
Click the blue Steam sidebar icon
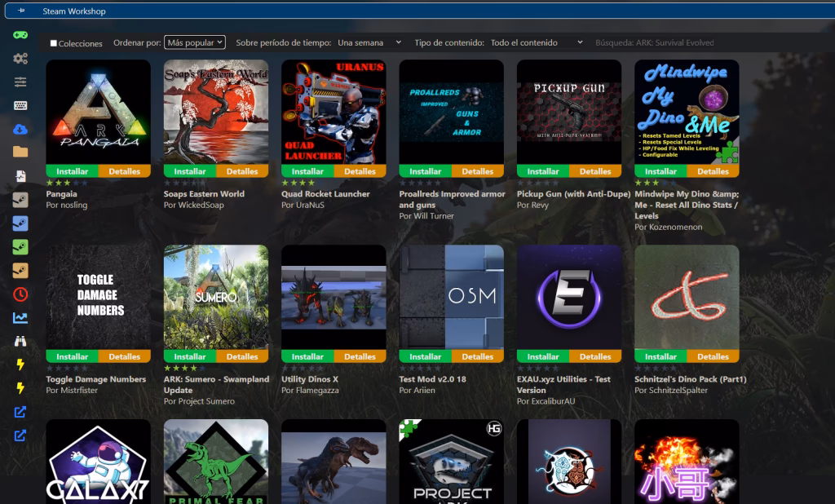click(x=20, y=223)
